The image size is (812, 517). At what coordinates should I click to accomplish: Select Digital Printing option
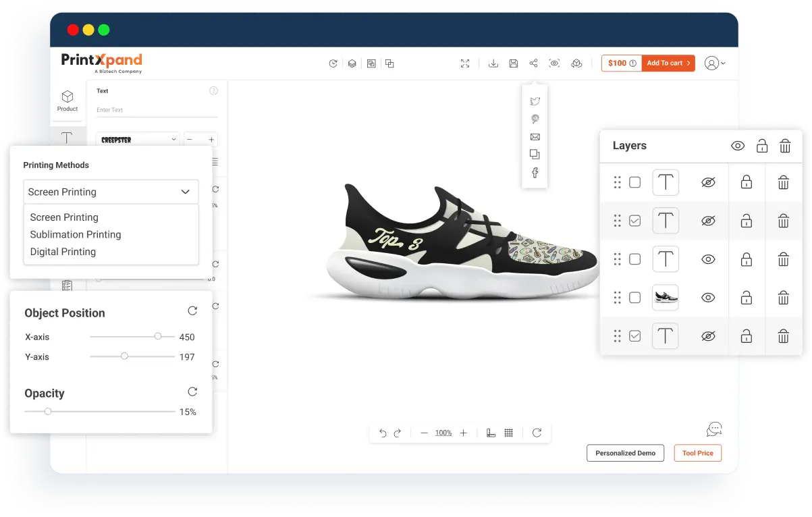(x=63, y=252)
